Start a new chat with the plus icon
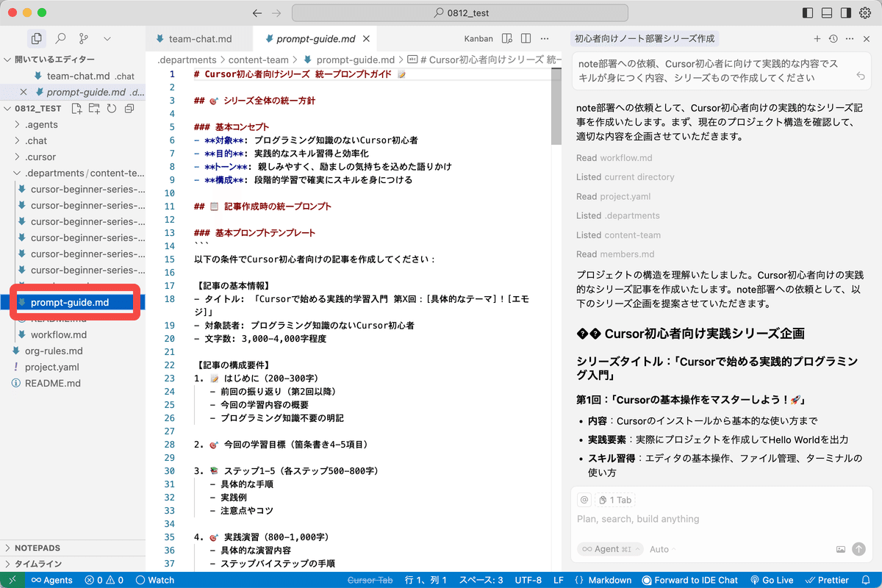The width and height of the screenshot is (882, 588). coord(817,38)
